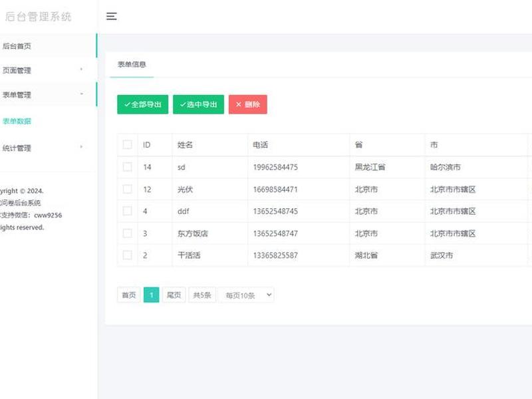
Task: Expand the 页面管理 sidebar menu
Action: pos(48,70)
